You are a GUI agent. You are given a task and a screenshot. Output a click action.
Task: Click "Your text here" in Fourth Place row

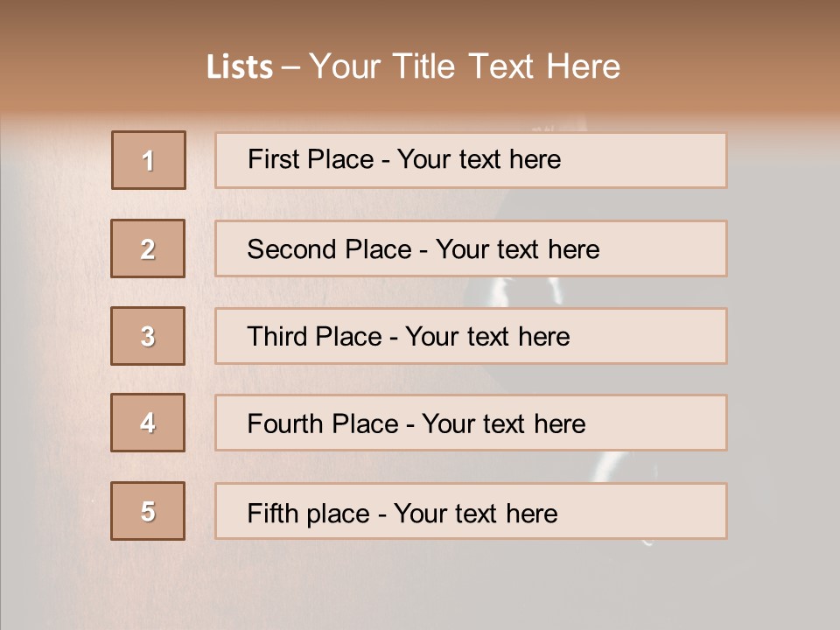pyautogui.click(x=503, y=424)
